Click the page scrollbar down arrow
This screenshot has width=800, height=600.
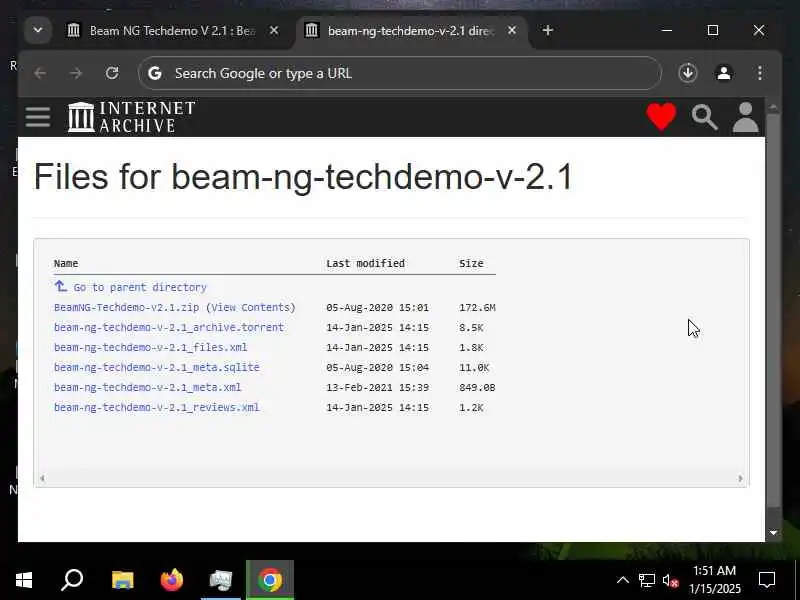pos(773,533)
